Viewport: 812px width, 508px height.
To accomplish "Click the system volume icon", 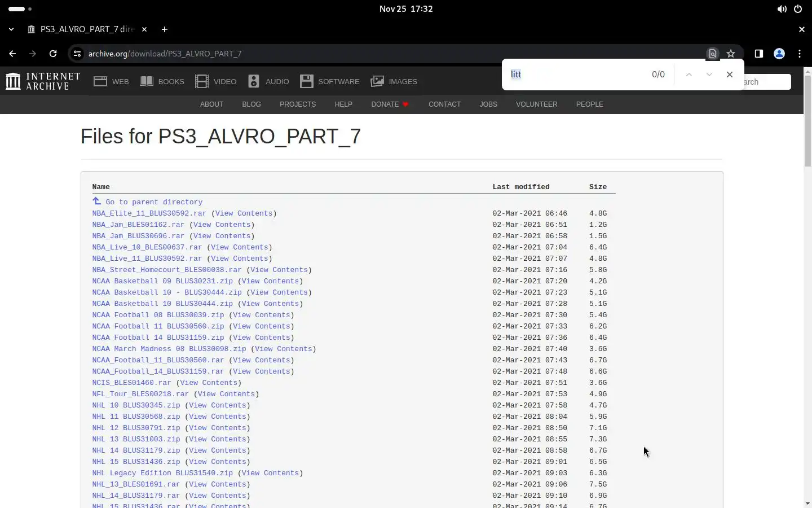I will click(x=782, y=9).
